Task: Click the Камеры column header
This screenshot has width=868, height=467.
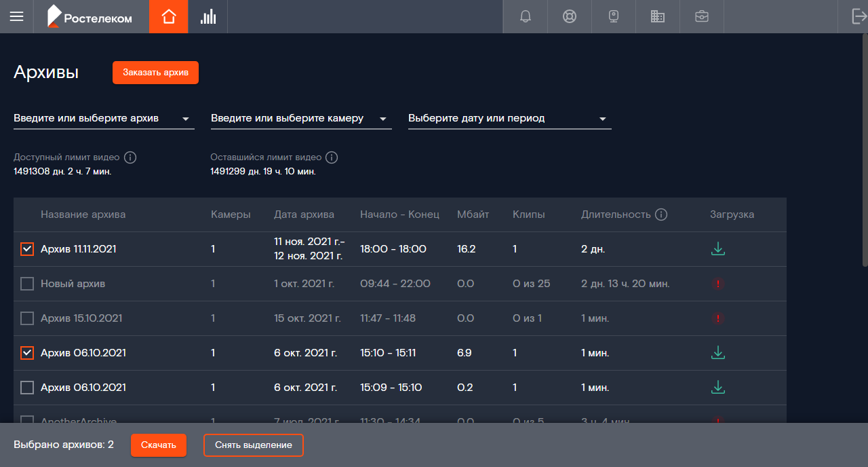Action: coord(231,214)
